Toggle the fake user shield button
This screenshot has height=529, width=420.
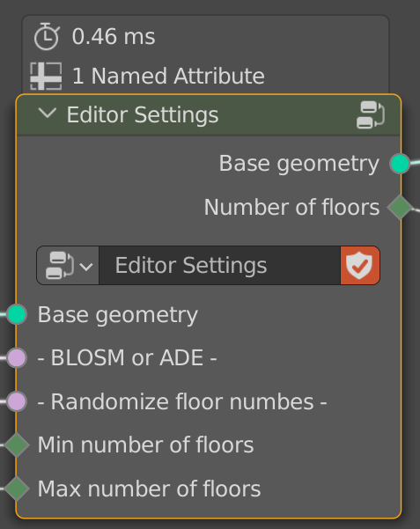pos(360,266)
